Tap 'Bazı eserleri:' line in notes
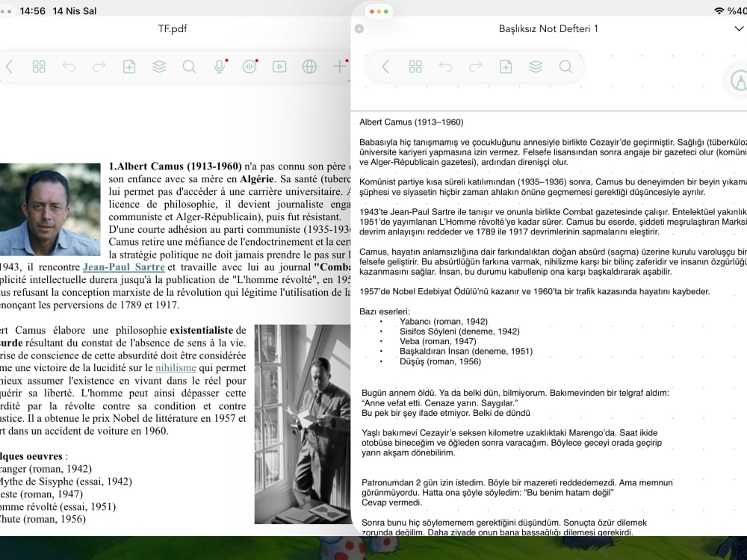This screenshot has height=560, width=747. (385, 311)
